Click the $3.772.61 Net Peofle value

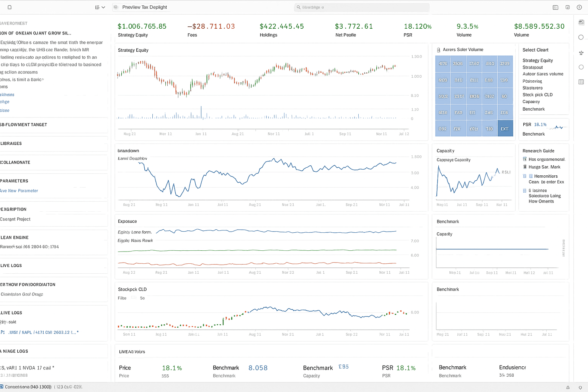tap(354, 26)
